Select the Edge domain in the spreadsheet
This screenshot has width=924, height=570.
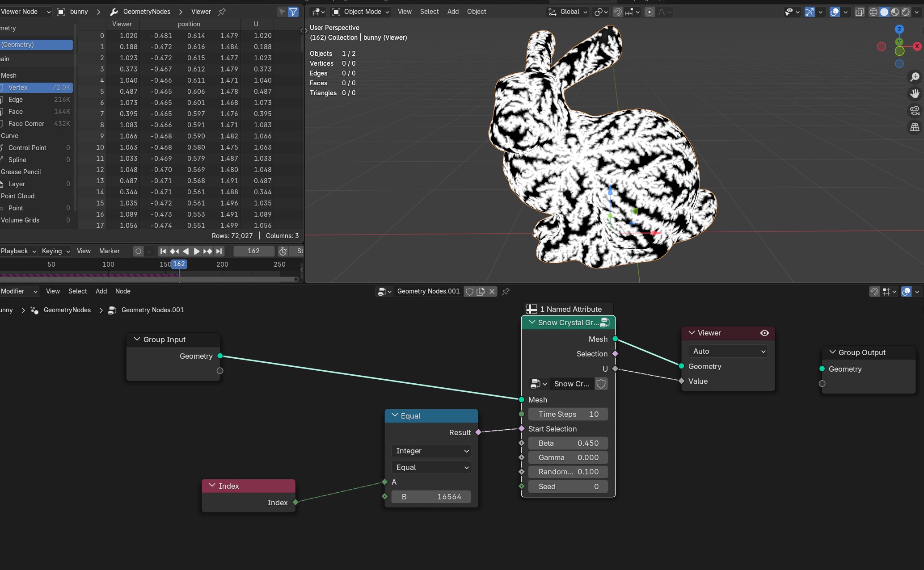(x=36, y=100)
